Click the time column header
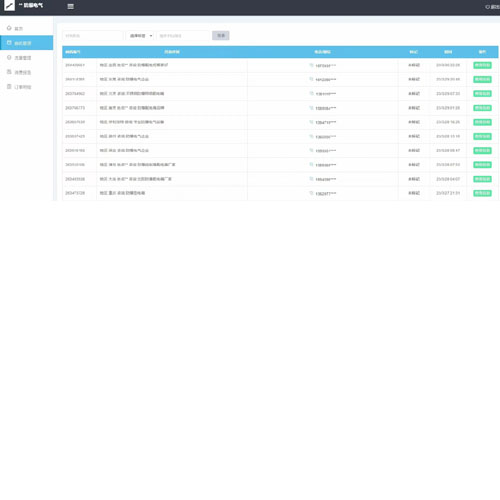500x500 pixels. coord(448,52)
